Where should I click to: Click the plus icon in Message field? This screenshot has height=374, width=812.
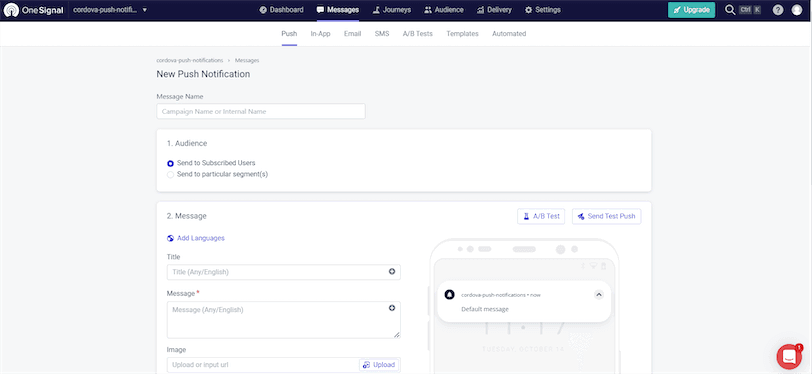(392, 308)
